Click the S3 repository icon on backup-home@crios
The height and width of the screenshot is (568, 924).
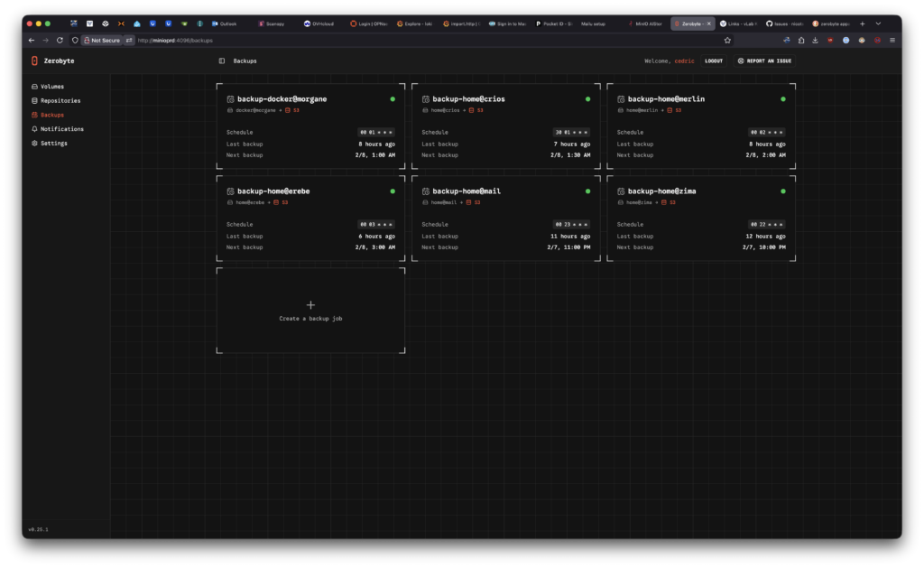(469, 110)
